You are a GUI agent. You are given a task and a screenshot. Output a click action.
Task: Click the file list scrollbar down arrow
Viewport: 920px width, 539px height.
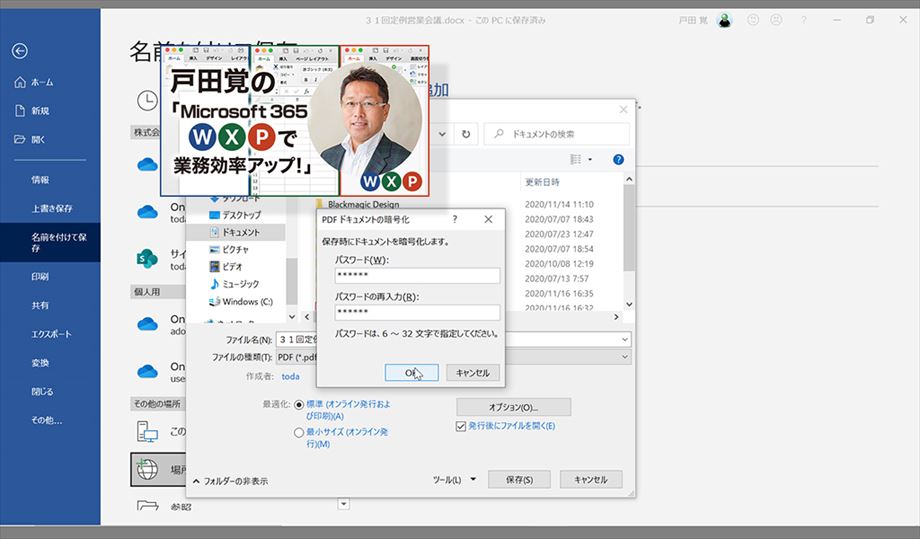pos(629,304)
